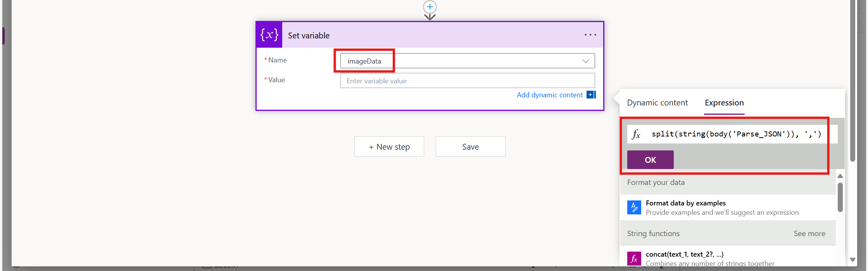Select the Expression tab

724,103
